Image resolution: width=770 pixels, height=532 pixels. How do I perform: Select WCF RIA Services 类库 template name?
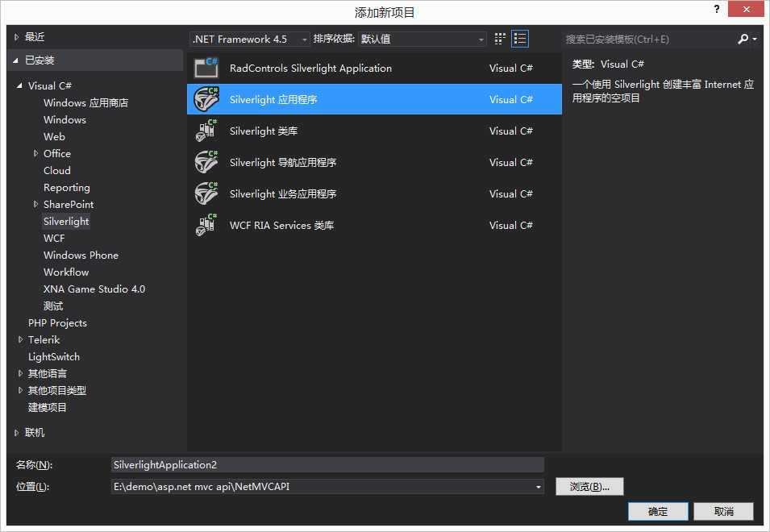(x=282, y=225)
